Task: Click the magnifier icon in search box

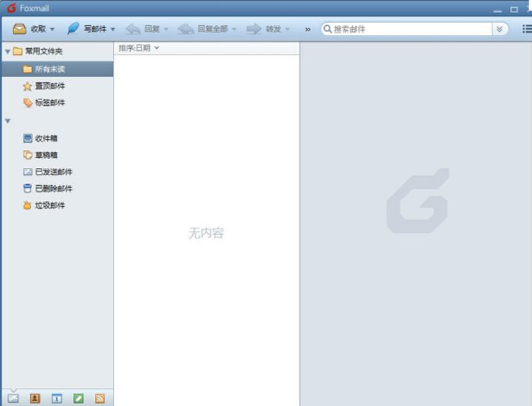Action: pyautogui.click(x=327, y=29)
